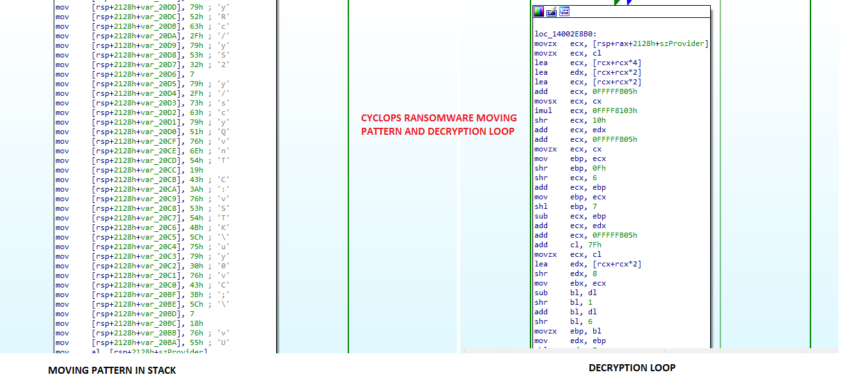Select the 'add bl, dl' instruction

point(564,312)
